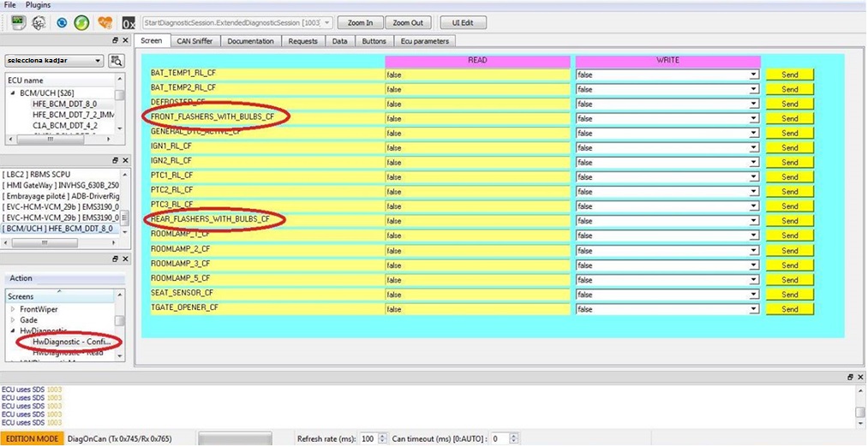
Task: Click the Zoom In button
Action: [x=361, y=22]
